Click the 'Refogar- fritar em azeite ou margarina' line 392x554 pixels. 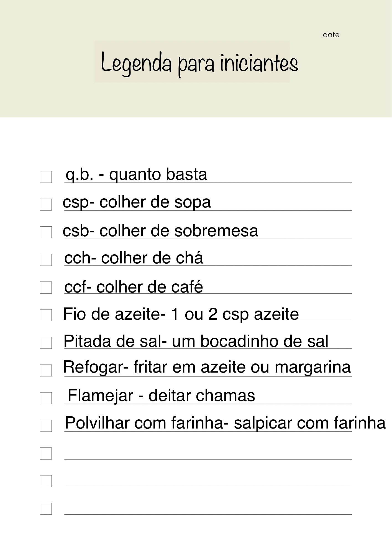pyautogui.click(x=207, y=367)
